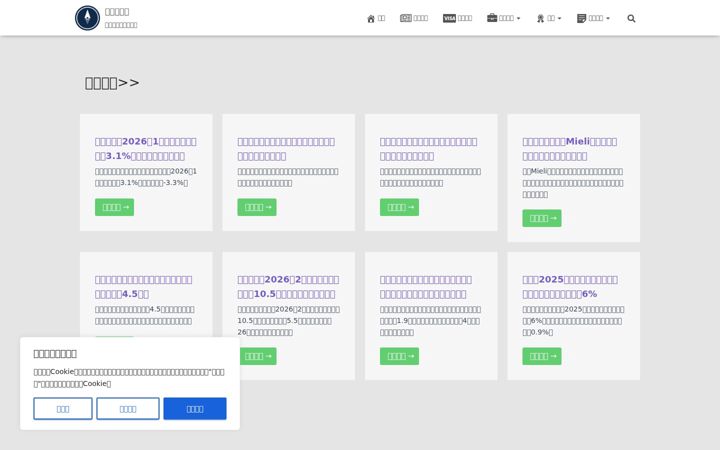
Task: Open the article title mentioning 2026, 2 and 10.5
Action: (x=288, y=287)
